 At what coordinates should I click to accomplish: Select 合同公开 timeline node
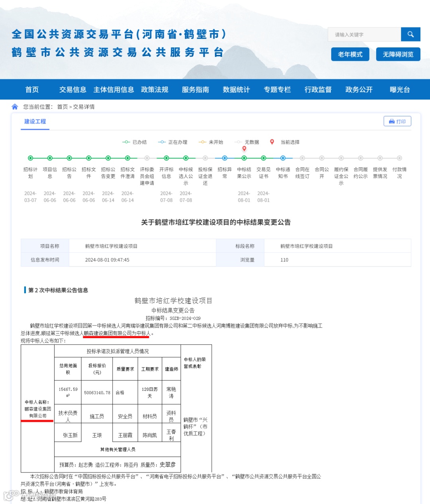pos(322,158)
